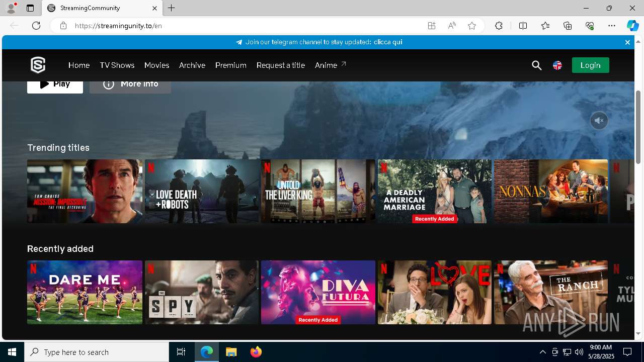
Task: Browse the Archive page
Action: 192,65
